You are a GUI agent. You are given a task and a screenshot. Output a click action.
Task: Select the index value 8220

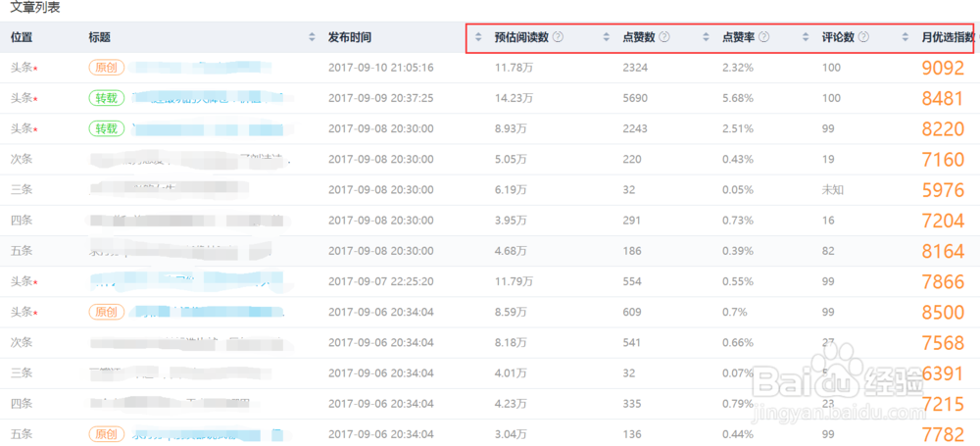pyautogui.click(x=943, y=128)
